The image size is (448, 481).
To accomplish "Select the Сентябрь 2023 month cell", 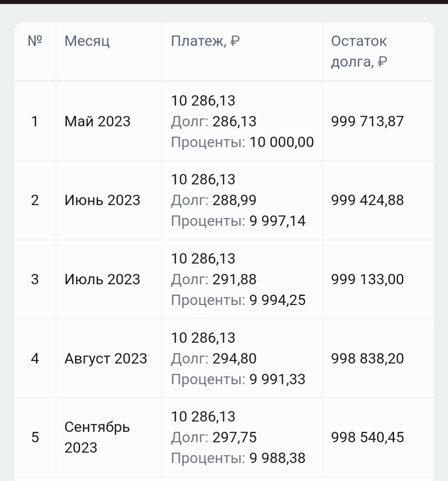I will pyautogui.click(x=97, y=437).
